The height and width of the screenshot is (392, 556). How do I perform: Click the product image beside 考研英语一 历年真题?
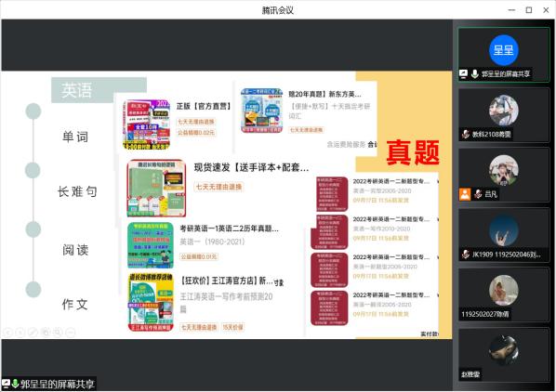coord(151,245)
